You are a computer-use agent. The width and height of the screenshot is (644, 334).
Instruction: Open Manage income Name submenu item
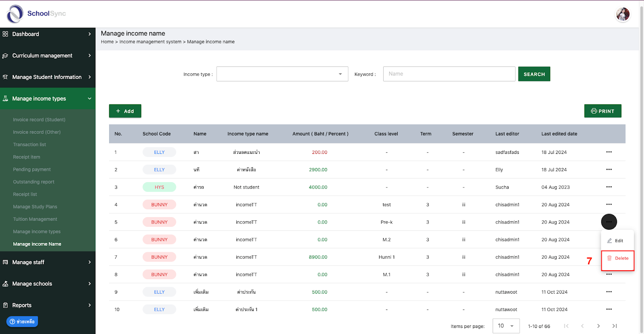point(37,244)
